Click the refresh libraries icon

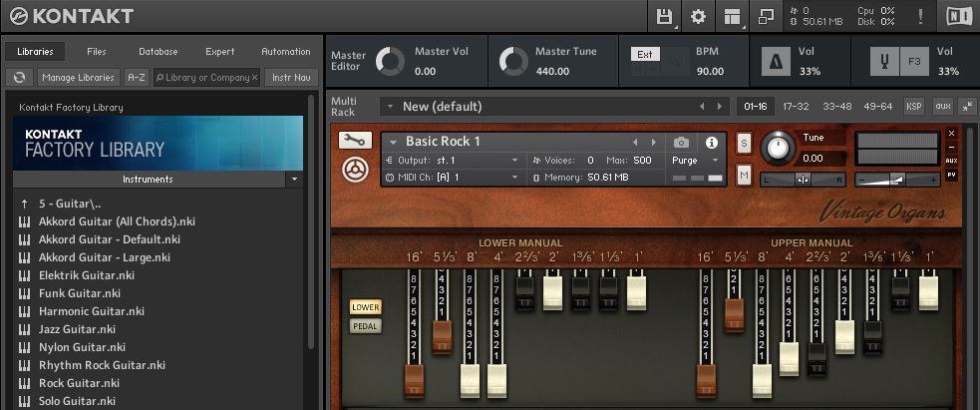tap(19, 78)
